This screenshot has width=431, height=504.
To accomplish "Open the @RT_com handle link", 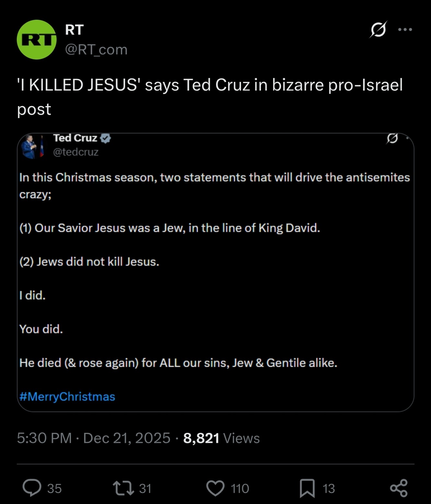I will pos(96,49).
